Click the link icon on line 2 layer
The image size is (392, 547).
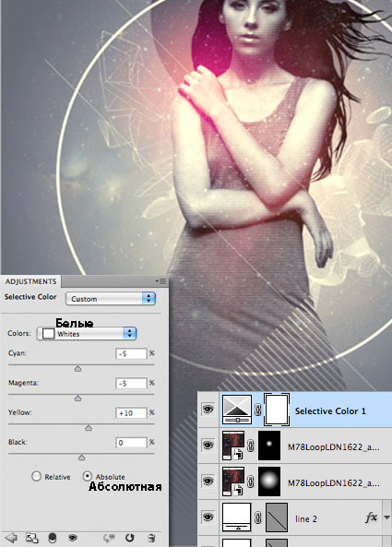click(257, 517)
